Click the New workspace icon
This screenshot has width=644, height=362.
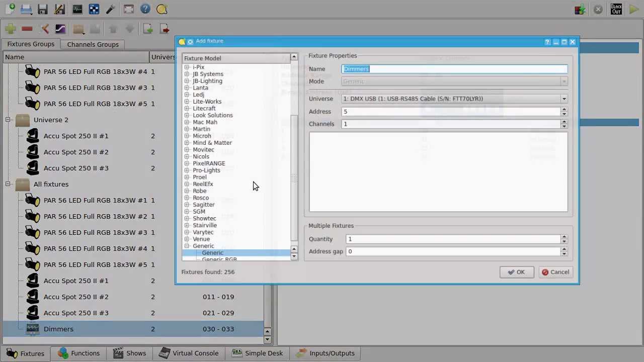point(10,9)
